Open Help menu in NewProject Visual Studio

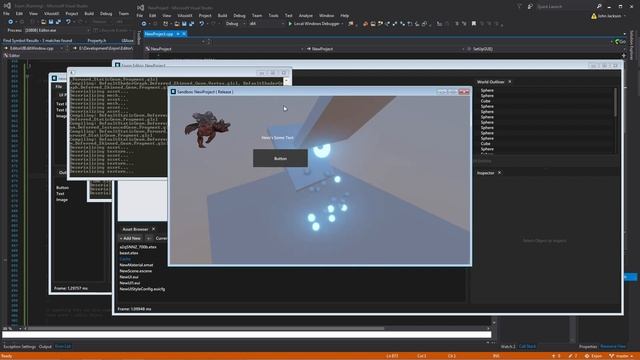(x=344, y=16)
